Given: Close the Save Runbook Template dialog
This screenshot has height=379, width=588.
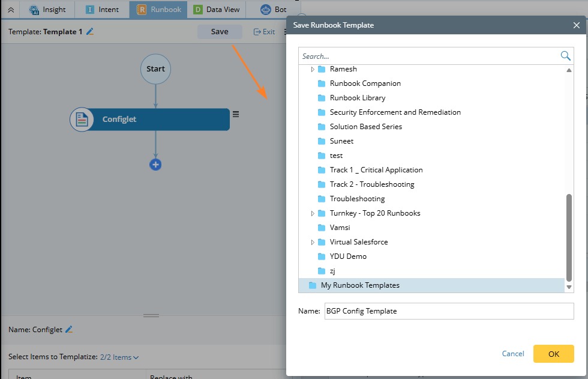Looking at the screenshot, I should coord(577,25).
